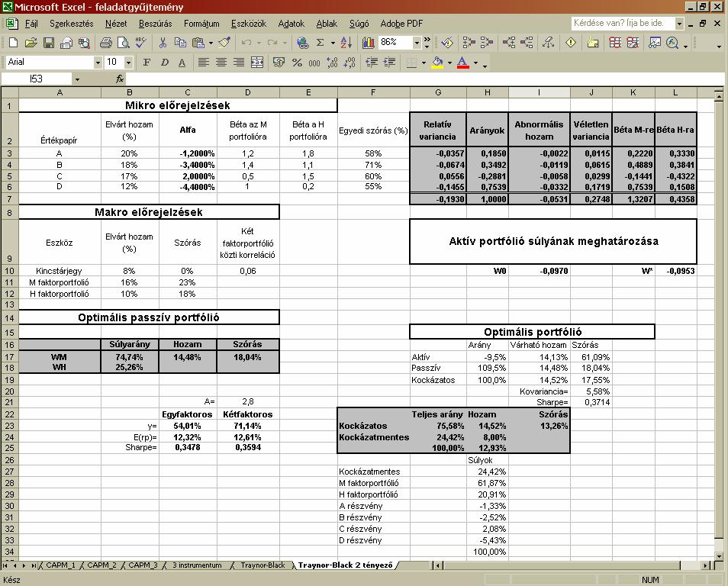Open the Arial font name dropdown

[x=98, y=63]
